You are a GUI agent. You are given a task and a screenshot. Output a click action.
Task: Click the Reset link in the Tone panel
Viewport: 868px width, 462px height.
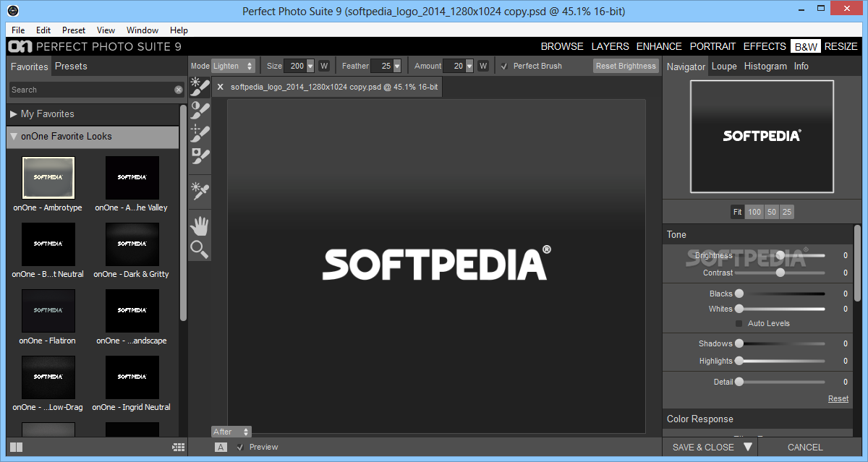(838, 398)
